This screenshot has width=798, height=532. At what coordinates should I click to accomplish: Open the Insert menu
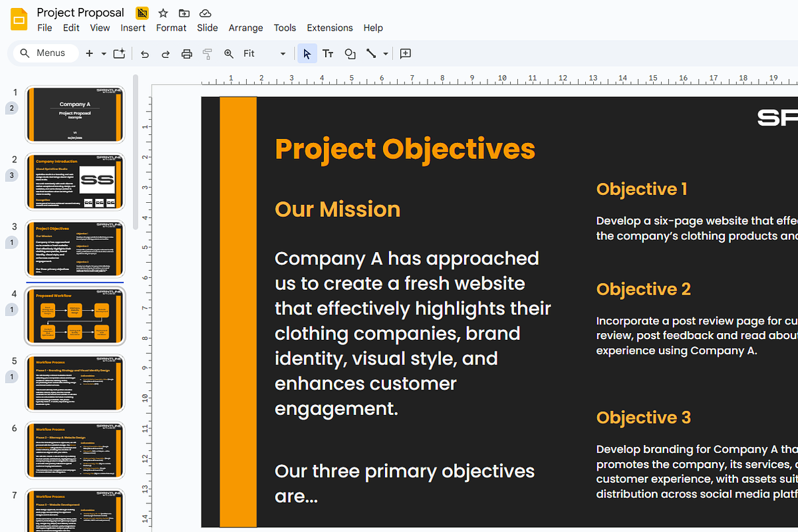(133, 28)
